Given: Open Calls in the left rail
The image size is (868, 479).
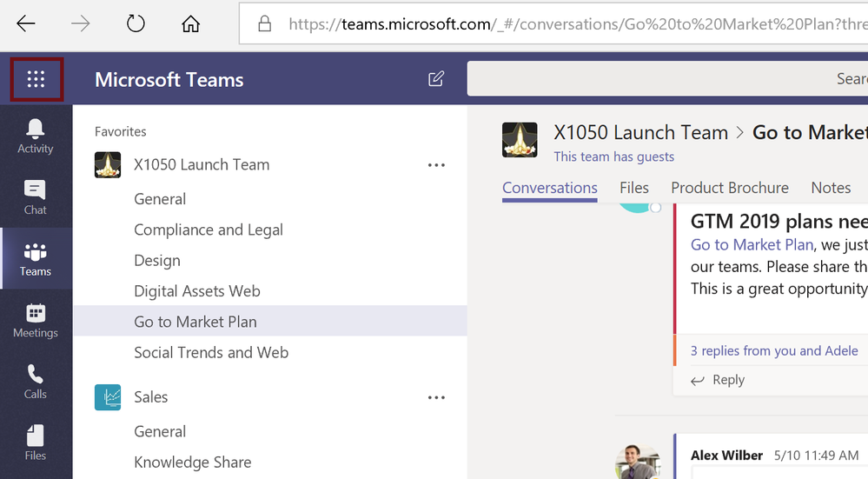Looking at the screenshot, I should tap(36, 382).
